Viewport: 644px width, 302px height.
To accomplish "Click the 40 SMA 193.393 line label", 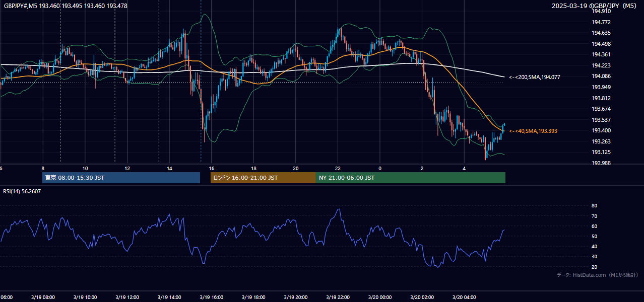I will pyautogui.click(x=533, y=131).
